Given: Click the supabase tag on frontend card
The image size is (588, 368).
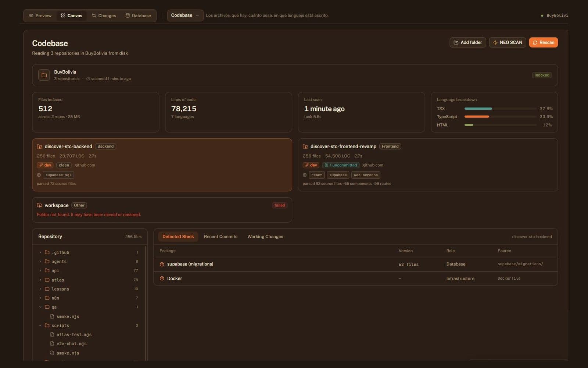Looking at the screenshot, I should (x=338, y=175).
